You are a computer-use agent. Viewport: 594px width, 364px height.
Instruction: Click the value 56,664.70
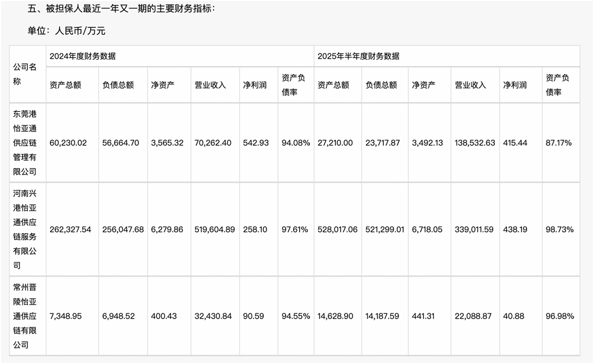pos(120,143)
